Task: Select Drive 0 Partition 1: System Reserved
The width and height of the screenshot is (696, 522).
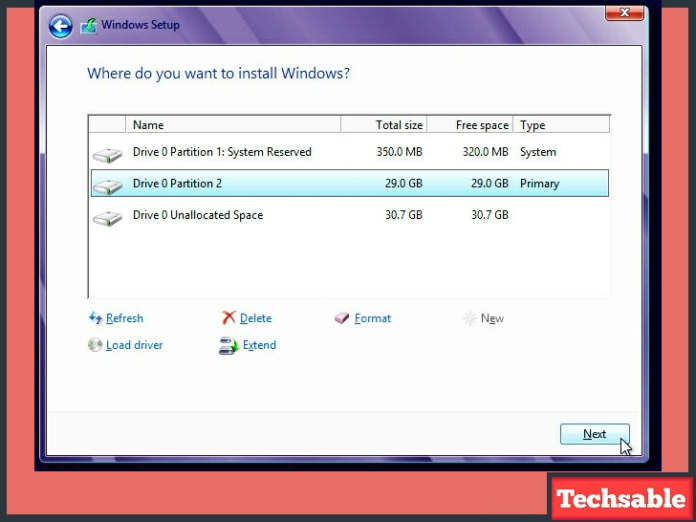Action: (350, 152)
